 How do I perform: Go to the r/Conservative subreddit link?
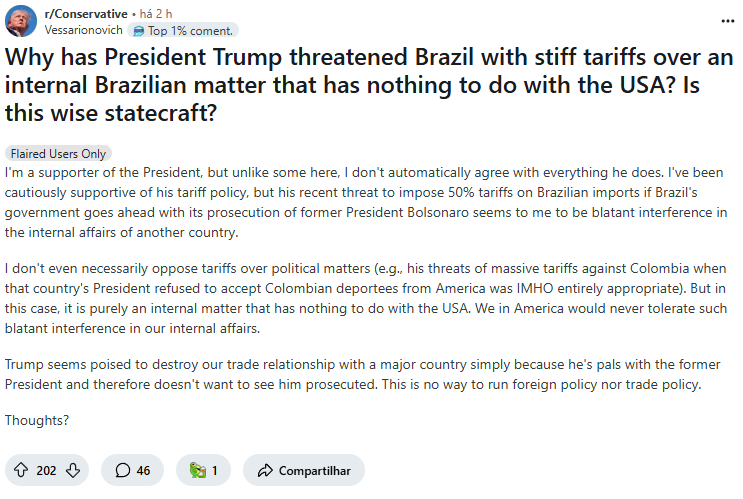pos(86,14)
